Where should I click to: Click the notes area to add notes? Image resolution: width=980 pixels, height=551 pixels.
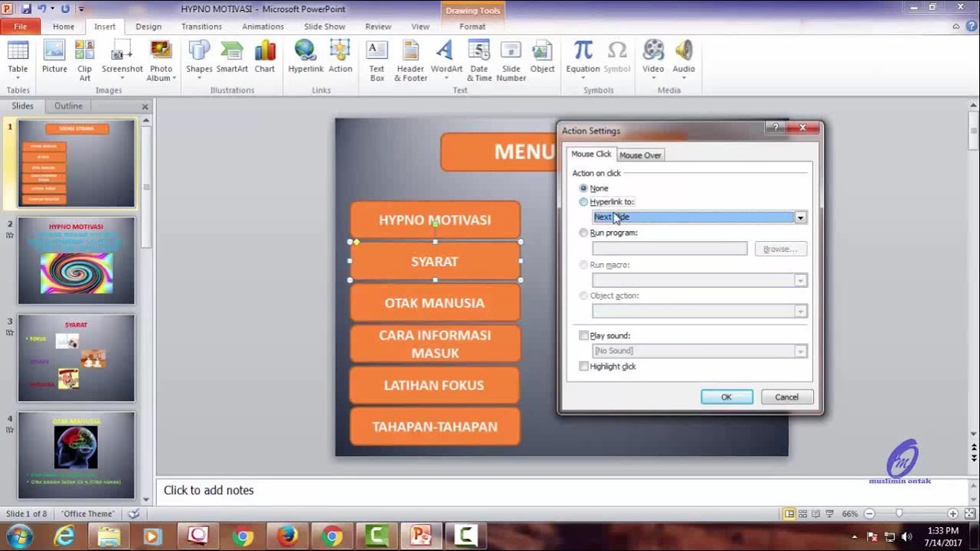(x=563, y=490)
